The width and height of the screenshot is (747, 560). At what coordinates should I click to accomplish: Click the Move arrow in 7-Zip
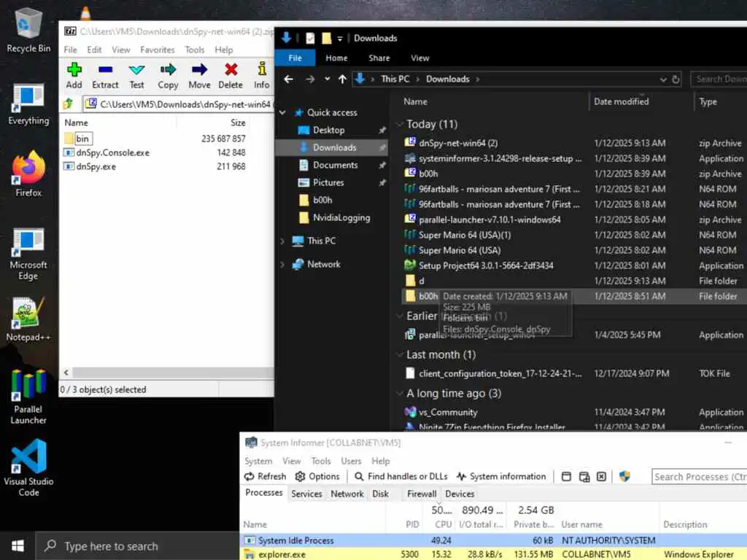click(x=199, y=76)
